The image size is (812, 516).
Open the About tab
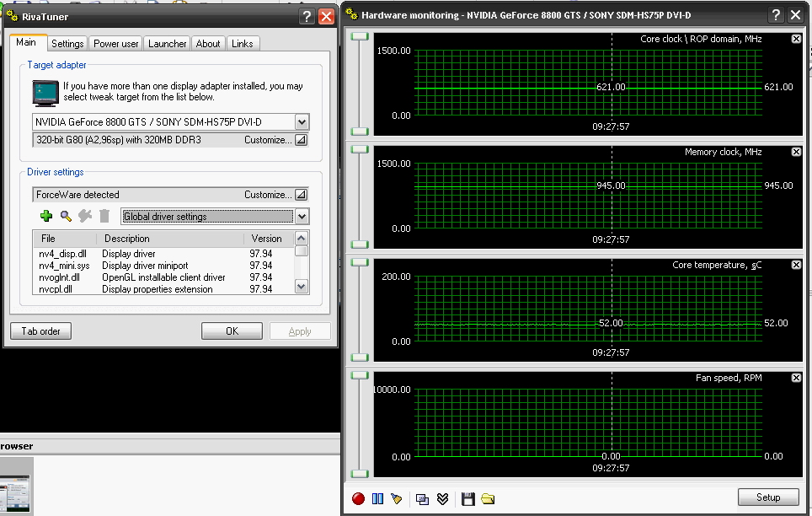208,44
